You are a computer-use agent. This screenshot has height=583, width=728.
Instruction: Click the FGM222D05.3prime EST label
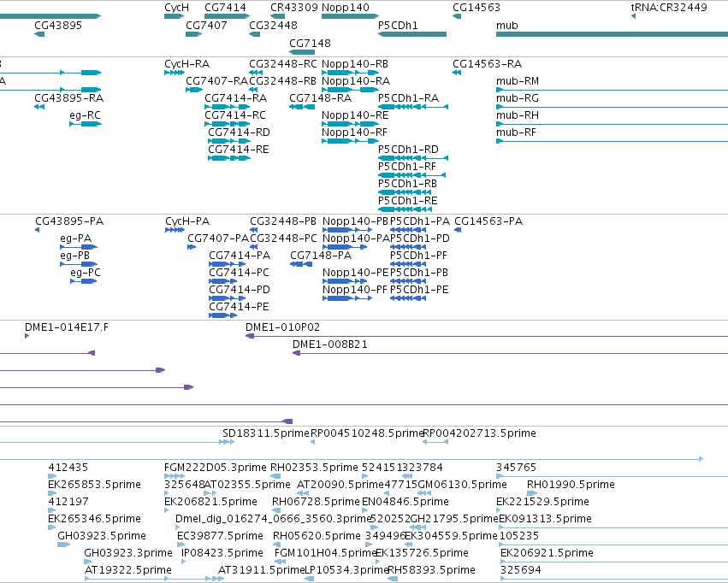[216, 468]
